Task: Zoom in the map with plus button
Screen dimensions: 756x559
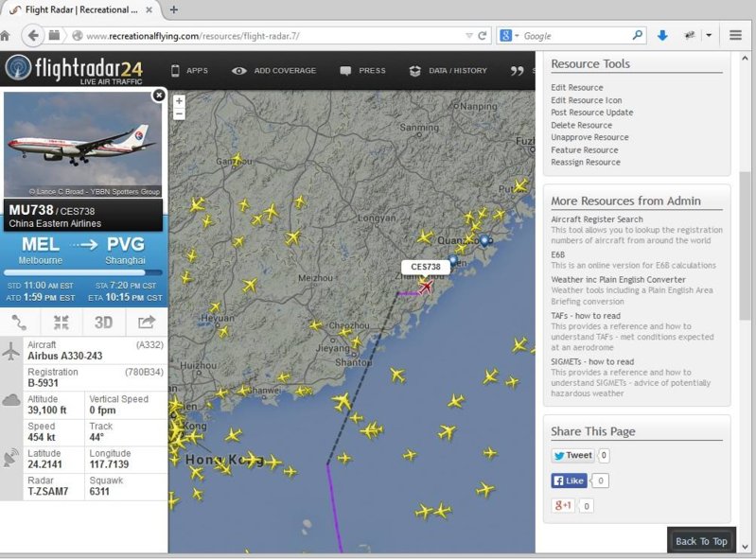Action: click(179, 101)
